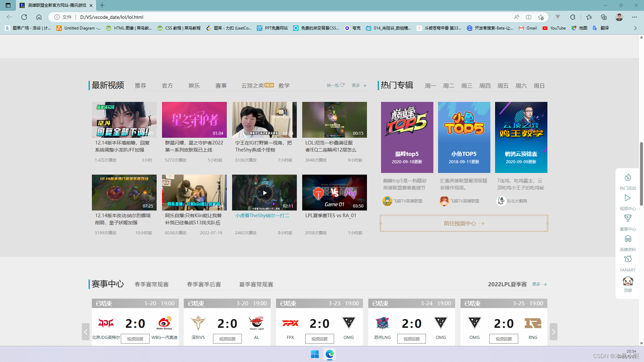This screenshot has width=644, height=362.
Task: Switch to 周三 album tab
Action: tap(467, 86)
